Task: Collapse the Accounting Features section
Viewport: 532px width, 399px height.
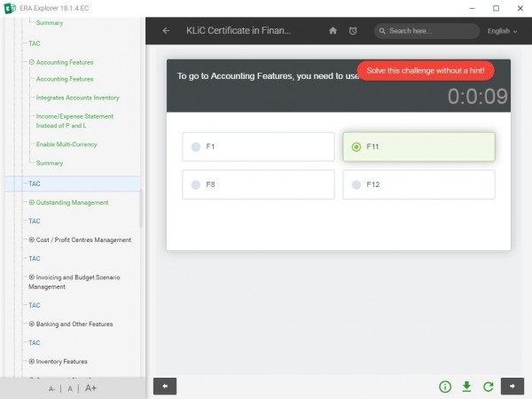Action: [x=32, y=62]
